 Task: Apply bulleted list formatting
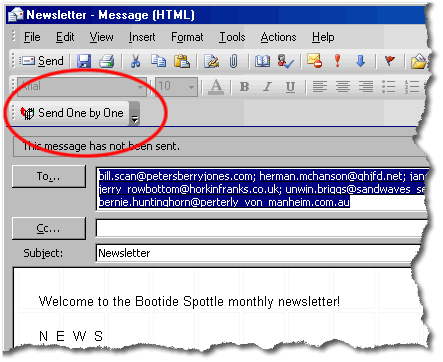click(388, 87)
